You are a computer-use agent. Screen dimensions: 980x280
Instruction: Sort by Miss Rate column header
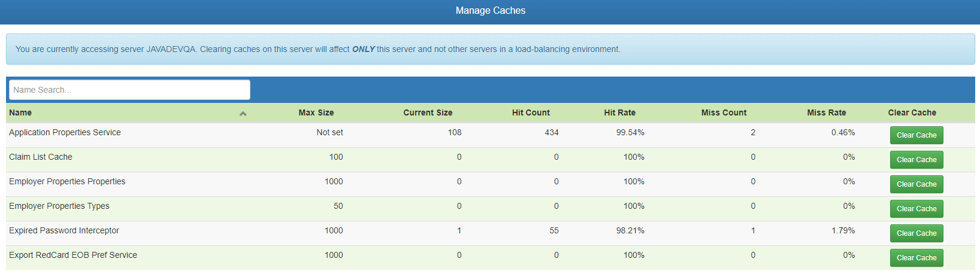coord(826,112)
